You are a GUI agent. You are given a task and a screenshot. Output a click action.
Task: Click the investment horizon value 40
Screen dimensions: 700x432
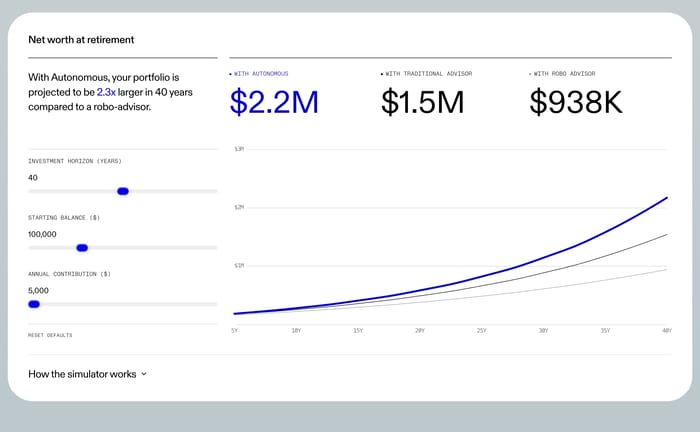[33, 178]
